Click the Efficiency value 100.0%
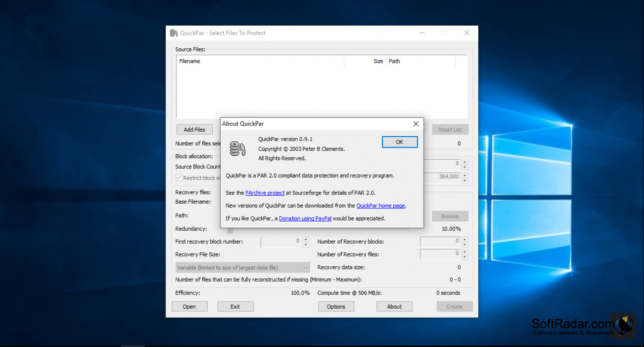This screenshot has height=347, width=644. coord(300,293)
